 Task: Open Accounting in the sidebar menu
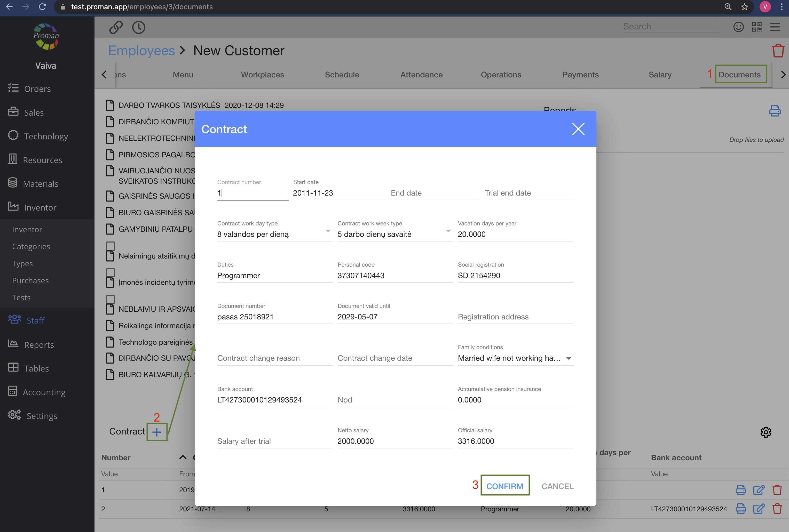(x=44, y=392)
